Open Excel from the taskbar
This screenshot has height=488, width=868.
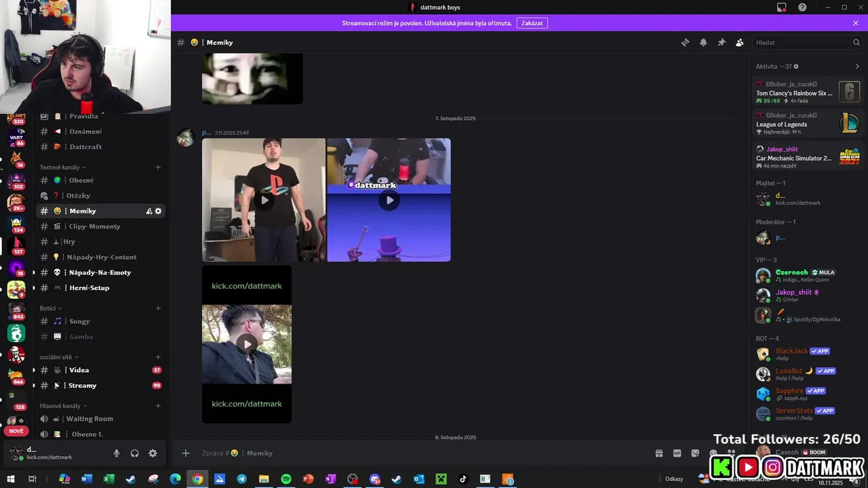pos(108,479)
